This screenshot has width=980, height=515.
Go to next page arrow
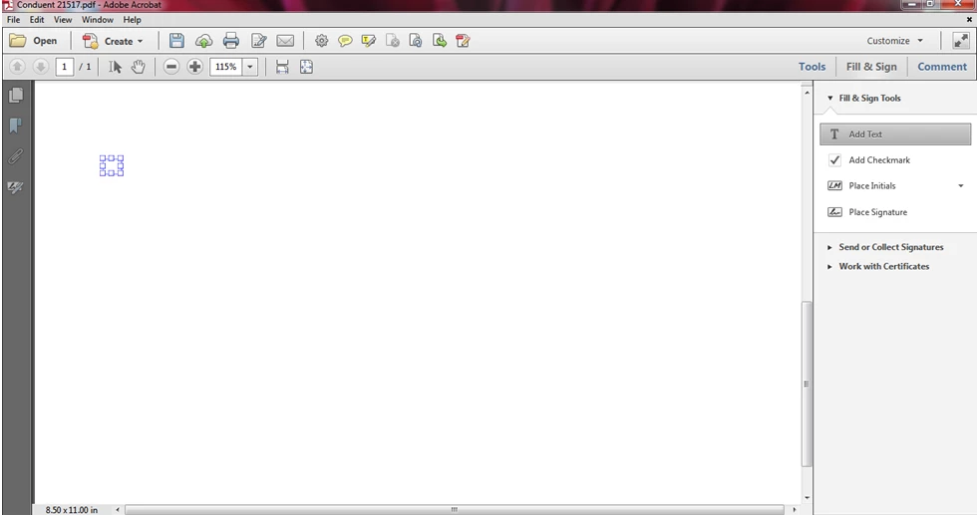coord(41,66)
